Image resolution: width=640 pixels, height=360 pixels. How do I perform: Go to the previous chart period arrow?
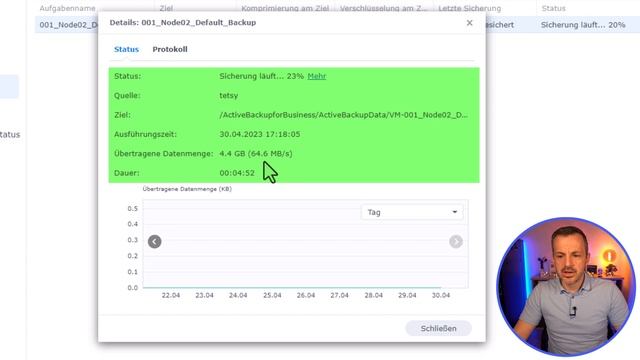154,242
